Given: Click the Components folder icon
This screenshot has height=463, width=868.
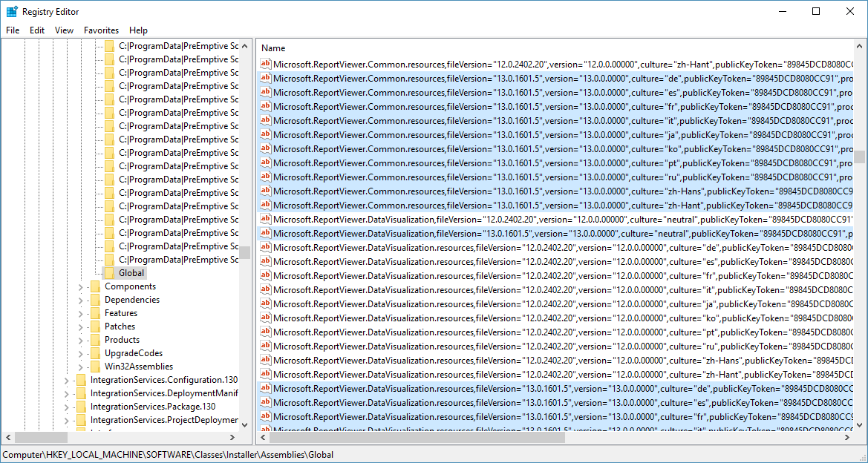Looking at the screenshot, I should [95, 286].
